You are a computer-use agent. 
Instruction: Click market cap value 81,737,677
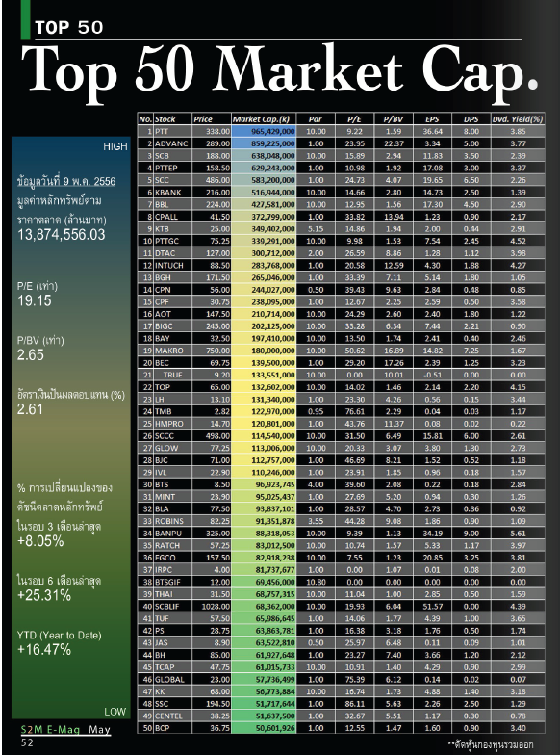tap(264, 570)
